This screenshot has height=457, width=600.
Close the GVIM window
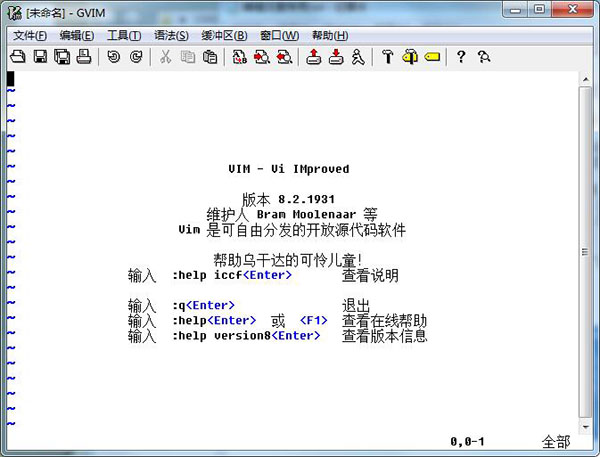(572, 10)
